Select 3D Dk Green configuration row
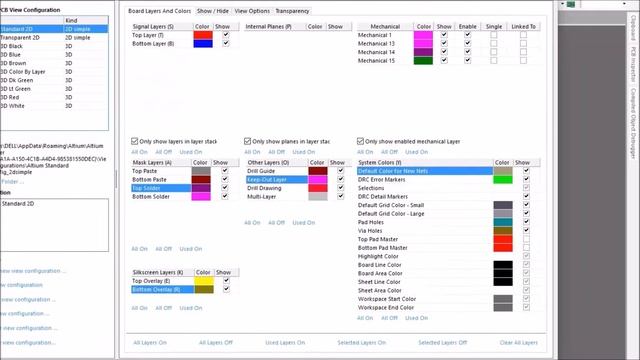The height and width of the screenshot is (360, 640). 54,80
